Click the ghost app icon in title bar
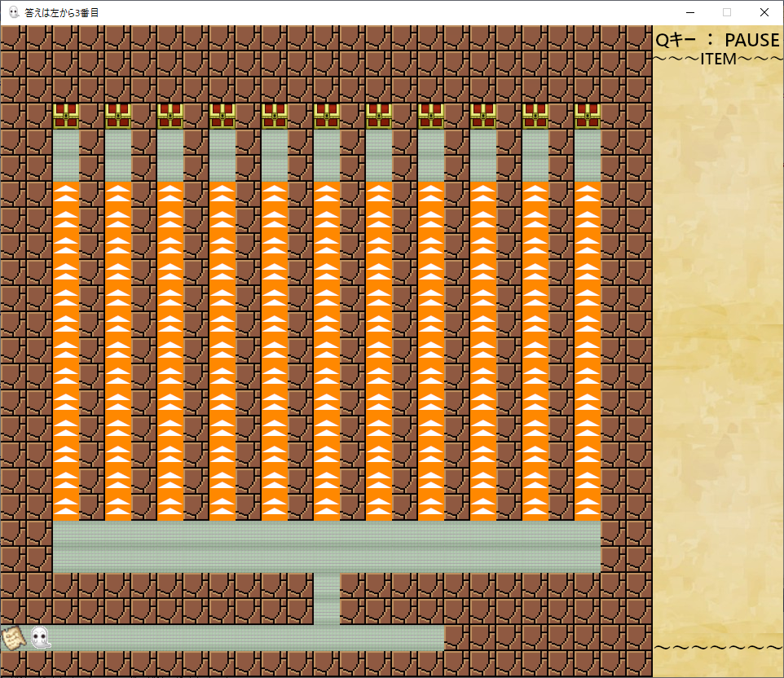The width and height of the screenshot is (784, 678). coord(14,12)
